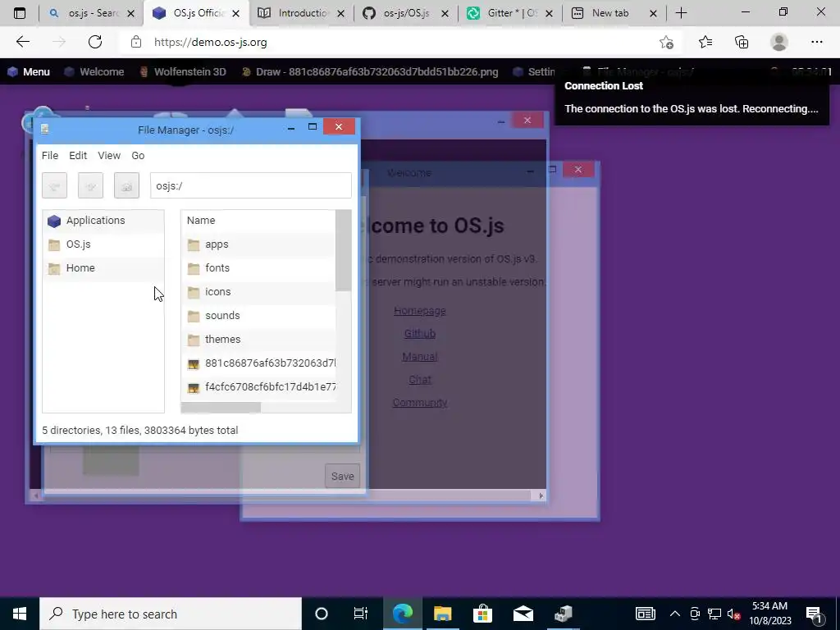Close the Welcome window
Viewport: 840px width, 630px height.
[x=578, y=170]
